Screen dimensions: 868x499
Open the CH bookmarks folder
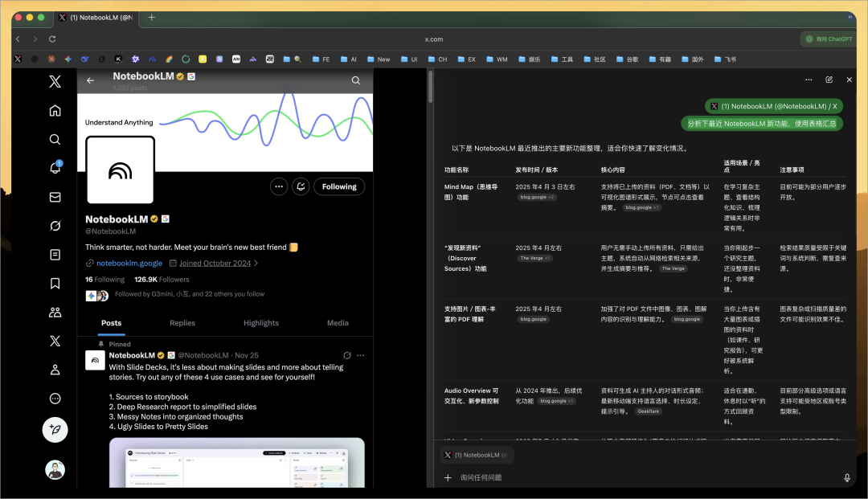point(437,59)
